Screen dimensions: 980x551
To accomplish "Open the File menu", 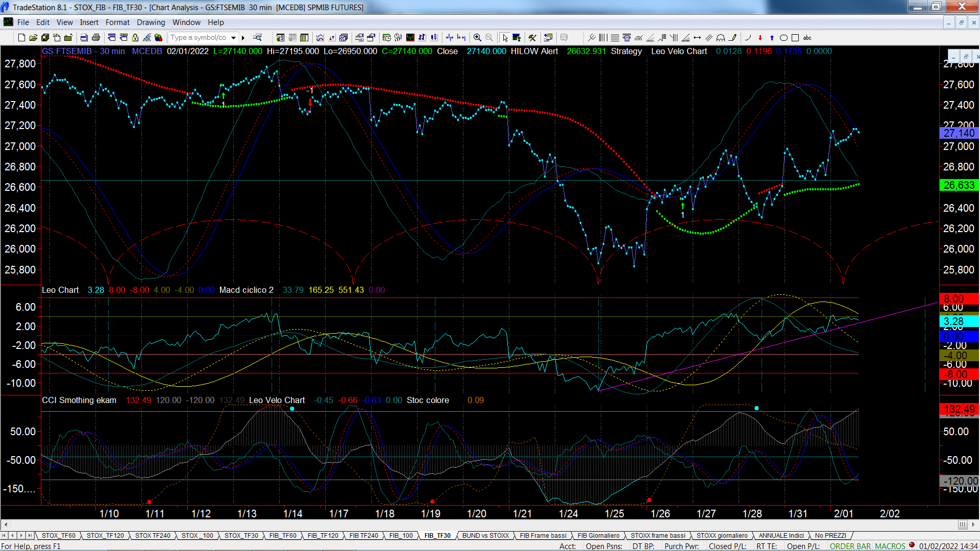I will click(x=23, y=22).
